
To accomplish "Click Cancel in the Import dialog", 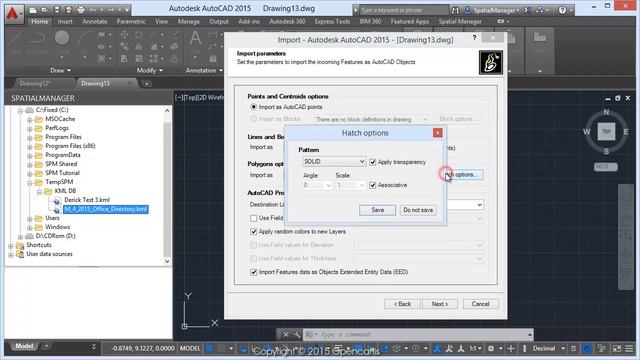I will 480,304.
